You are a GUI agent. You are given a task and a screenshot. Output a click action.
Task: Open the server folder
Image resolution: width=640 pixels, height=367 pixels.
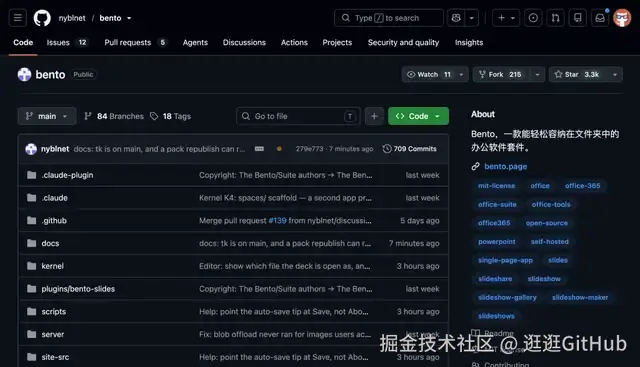click(x=53, y=335)
